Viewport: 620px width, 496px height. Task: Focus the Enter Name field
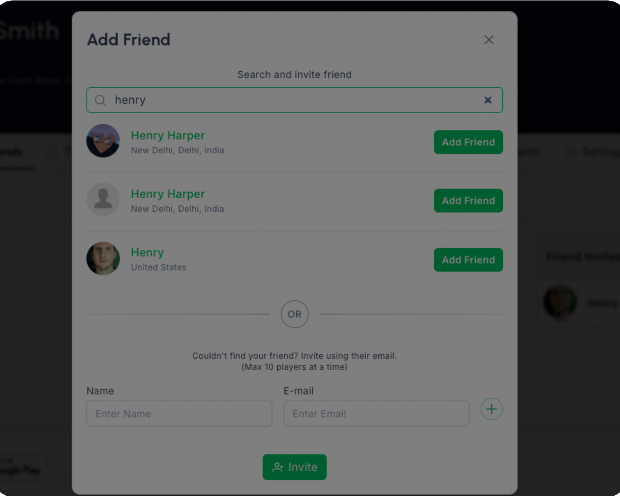(x=179, y=414)
